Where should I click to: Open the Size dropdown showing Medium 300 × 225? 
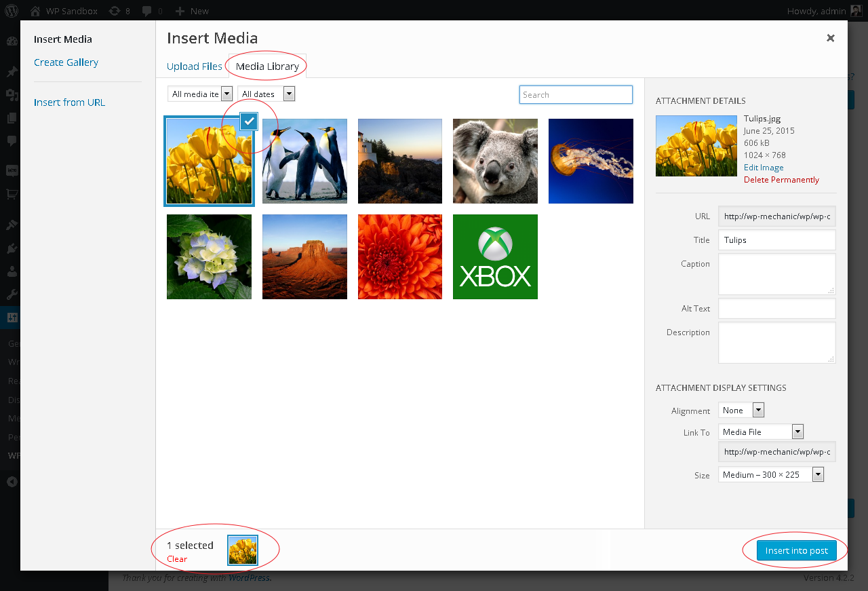pyautogui.click(x=771, y=475)
